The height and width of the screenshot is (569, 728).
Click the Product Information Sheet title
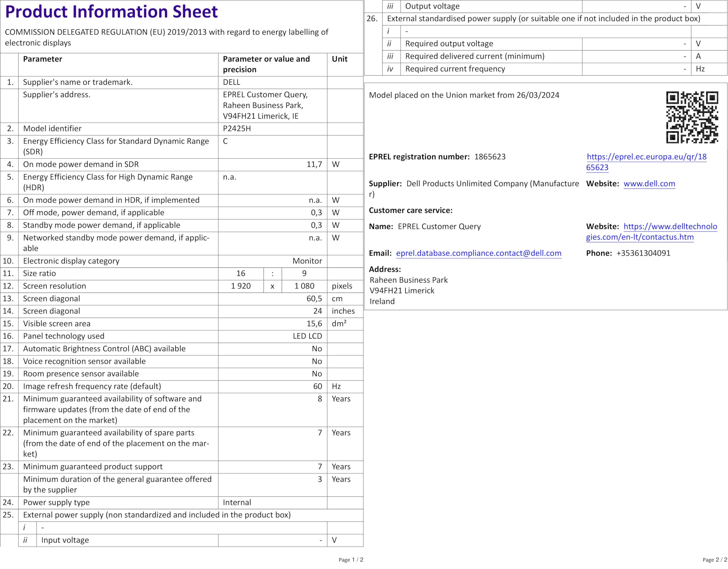(x=111, y=12)
